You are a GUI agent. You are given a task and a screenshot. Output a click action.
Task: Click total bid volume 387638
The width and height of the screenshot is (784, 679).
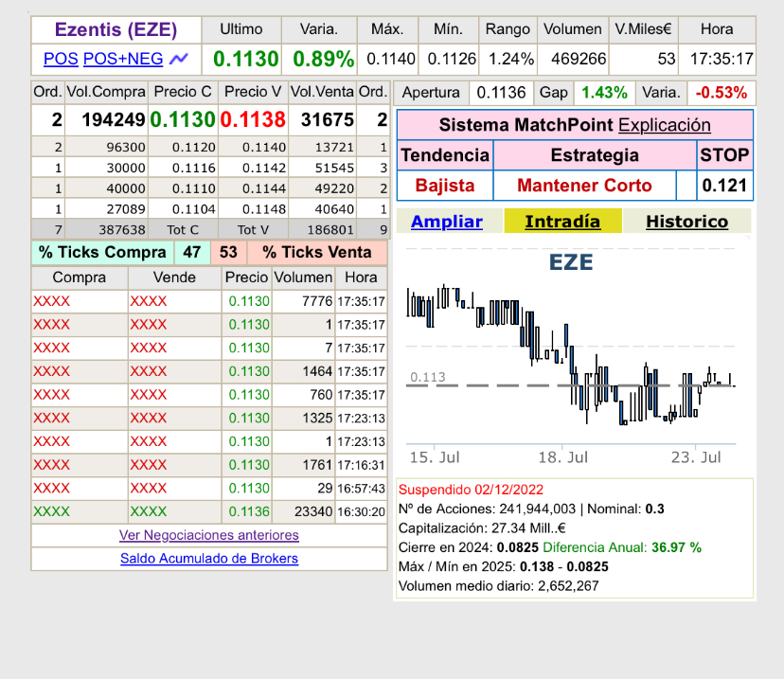click(x=122, y=230)
